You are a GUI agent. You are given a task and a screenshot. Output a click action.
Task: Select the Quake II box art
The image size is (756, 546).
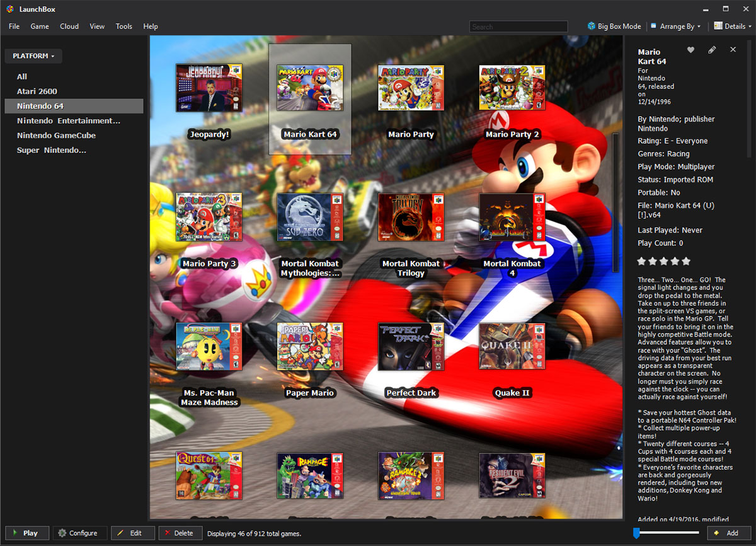(512, 347)
